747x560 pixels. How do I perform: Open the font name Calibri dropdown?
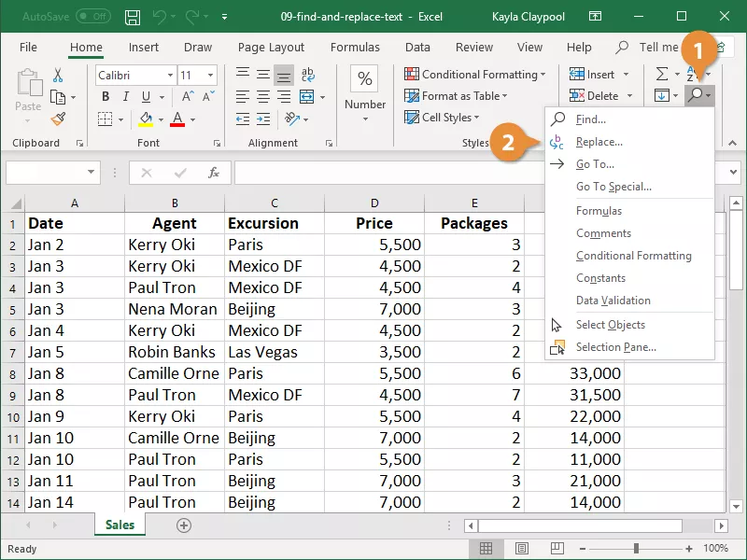click(x=170, y=76)
